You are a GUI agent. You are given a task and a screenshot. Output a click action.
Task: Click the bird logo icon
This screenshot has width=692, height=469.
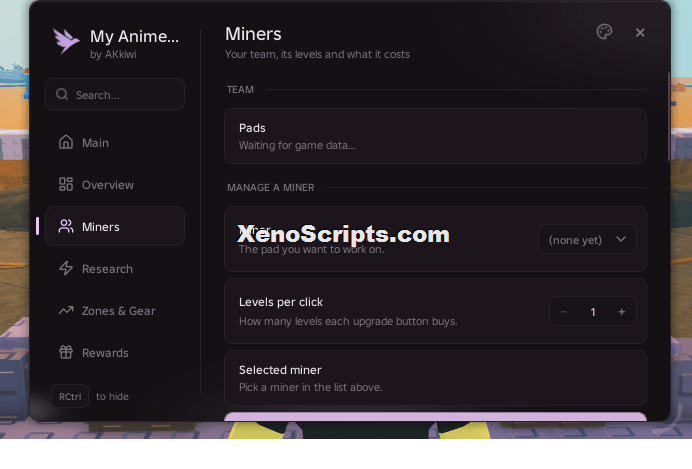pos(66,41)
